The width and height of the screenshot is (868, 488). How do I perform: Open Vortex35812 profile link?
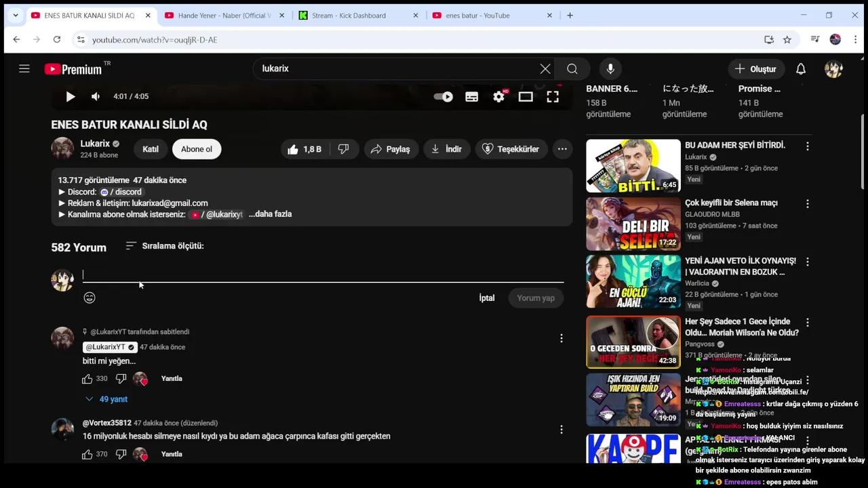point(107,423)
